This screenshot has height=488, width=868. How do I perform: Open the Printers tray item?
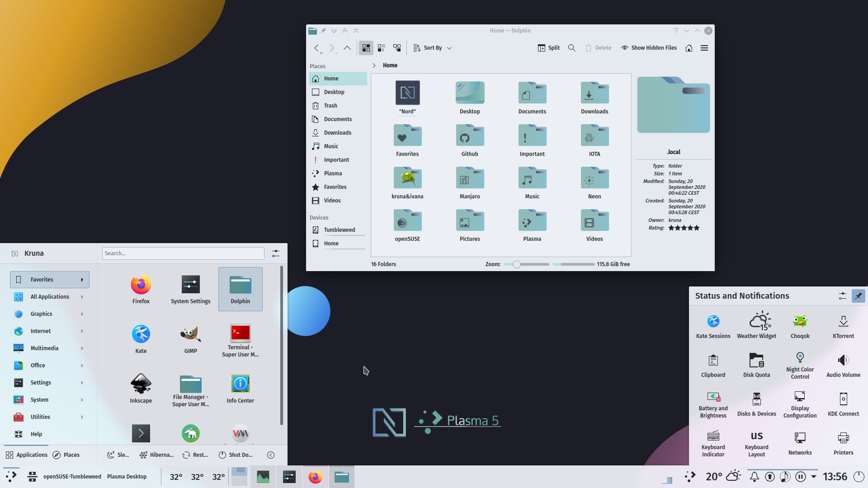click(x=843, y=443)
